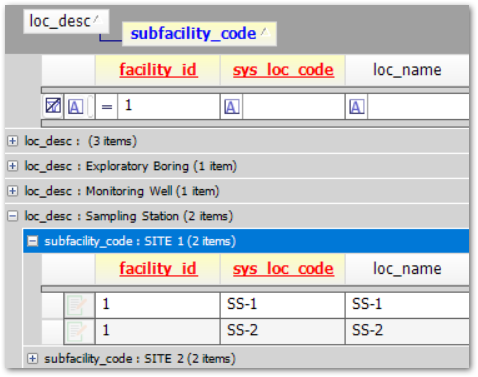Expand the Exploratory Boring group

point(12,166)
